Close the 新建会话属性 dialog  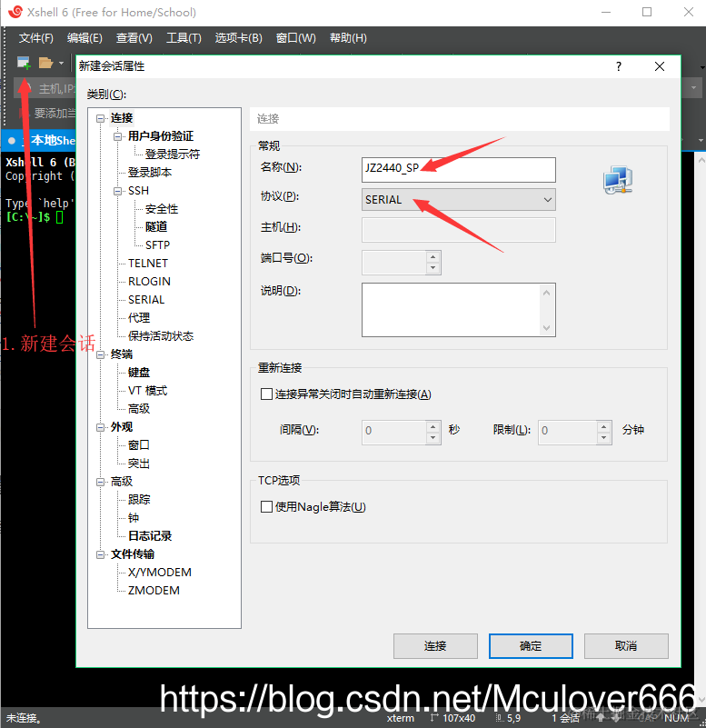(659, 66)
